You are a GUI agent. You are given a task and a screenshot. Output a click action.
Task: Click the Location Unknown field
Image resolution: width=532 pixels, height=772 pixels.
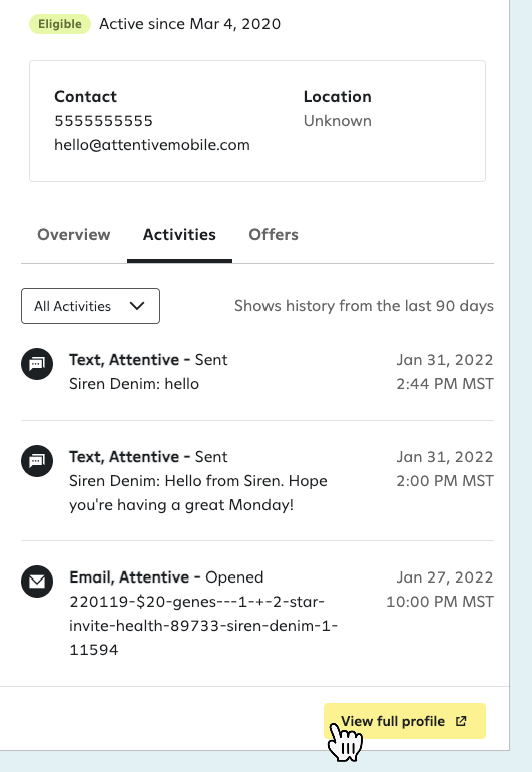(x=338, y=109)
